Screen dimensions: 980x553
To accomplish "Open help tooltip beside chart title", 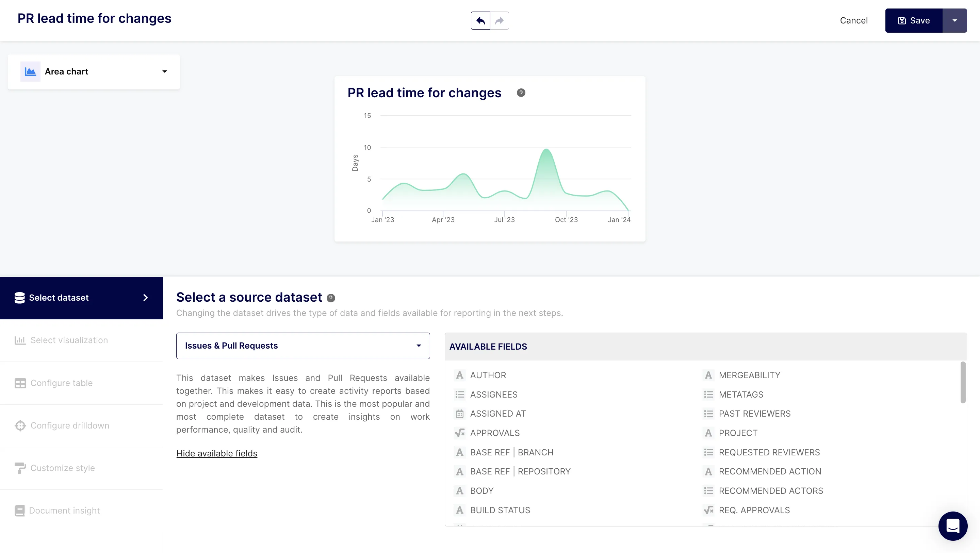I will point(521,93).
